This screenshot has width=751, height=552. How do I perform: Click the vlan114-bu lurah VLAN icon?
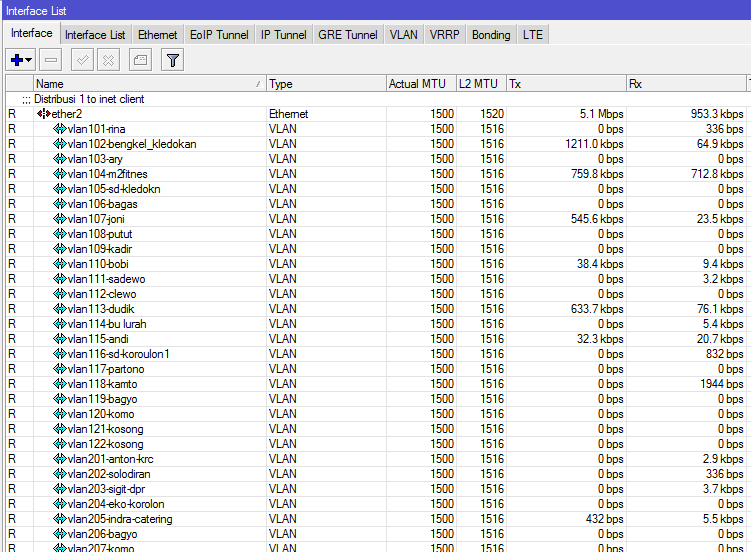59,324
